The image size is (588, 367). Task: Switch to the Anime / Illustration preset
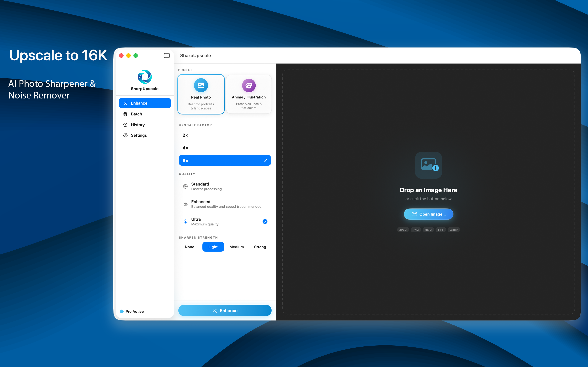point(248,94)
